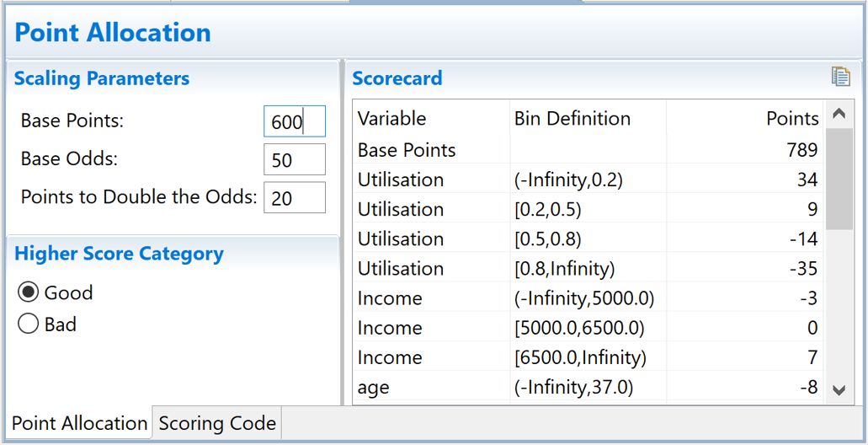Click the points value -3
The width and height of the screenshot is (868, 445).
coord(808,298)
